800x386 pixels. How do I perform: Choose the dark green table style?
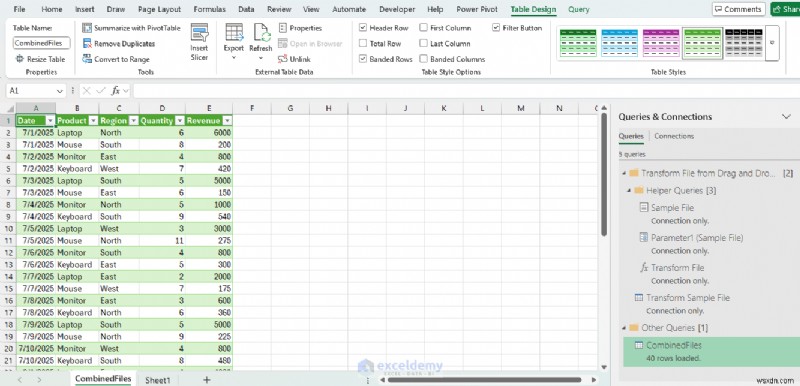click(x=578, y=43)
